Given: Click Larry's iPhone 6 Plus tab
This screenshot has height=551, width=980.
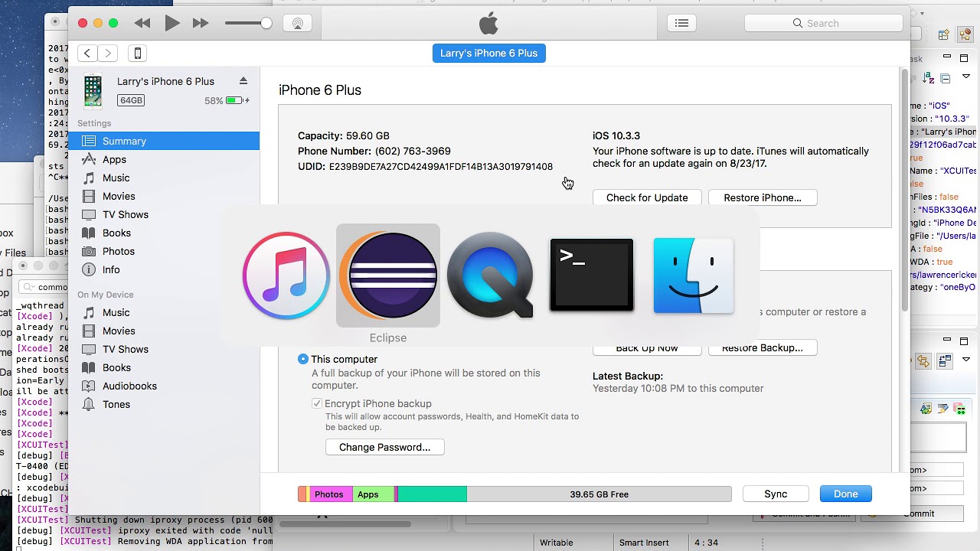Looking at the screenshot, I should pyautogui.click(x=488, y=53).
